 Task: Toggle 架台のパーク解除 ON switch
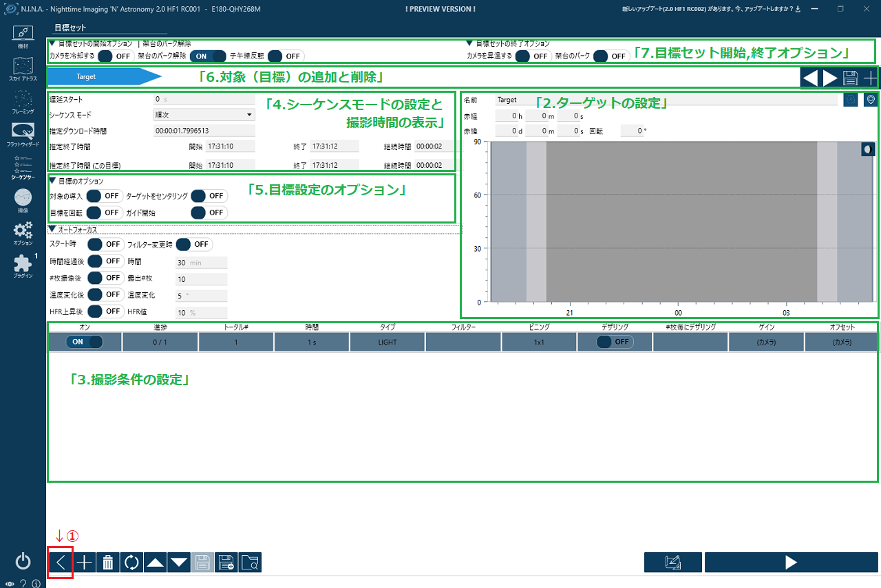(207, 56)
